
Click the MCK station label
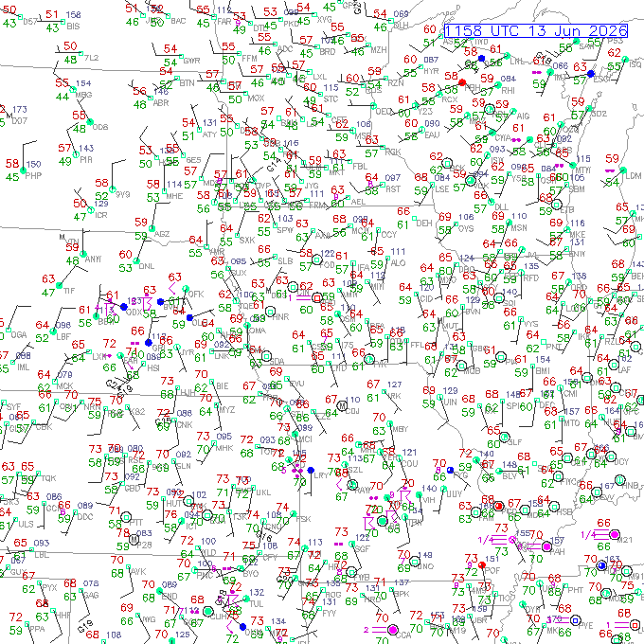point(65,386)
